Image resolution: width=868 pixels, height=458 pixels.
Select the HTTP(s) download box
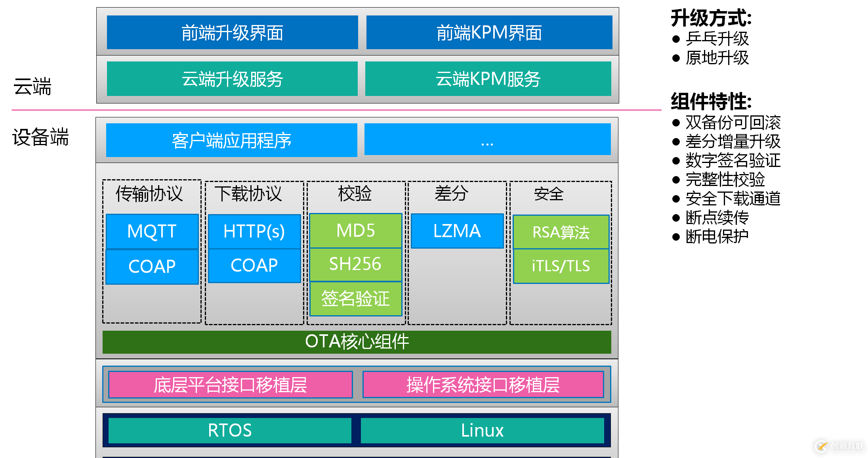[x=254, y=231]
